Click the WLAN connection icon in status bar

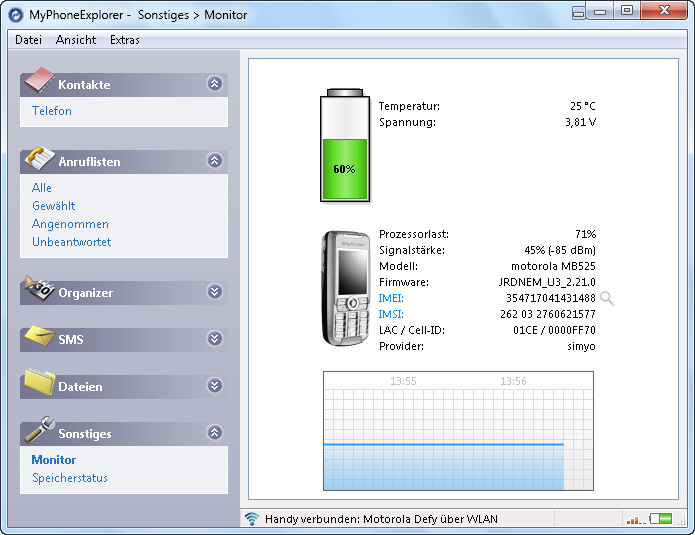coord(252,519)
